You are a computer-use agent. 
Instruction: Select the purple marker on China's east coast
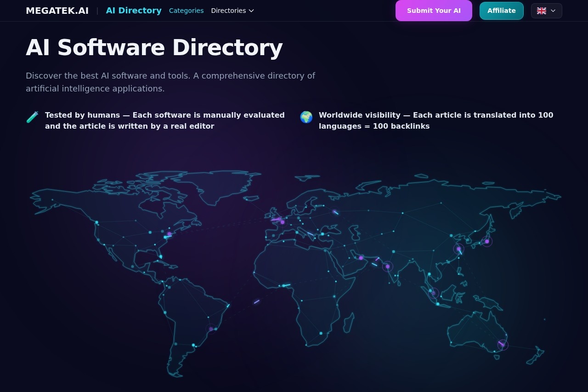(x=458, y=249)
